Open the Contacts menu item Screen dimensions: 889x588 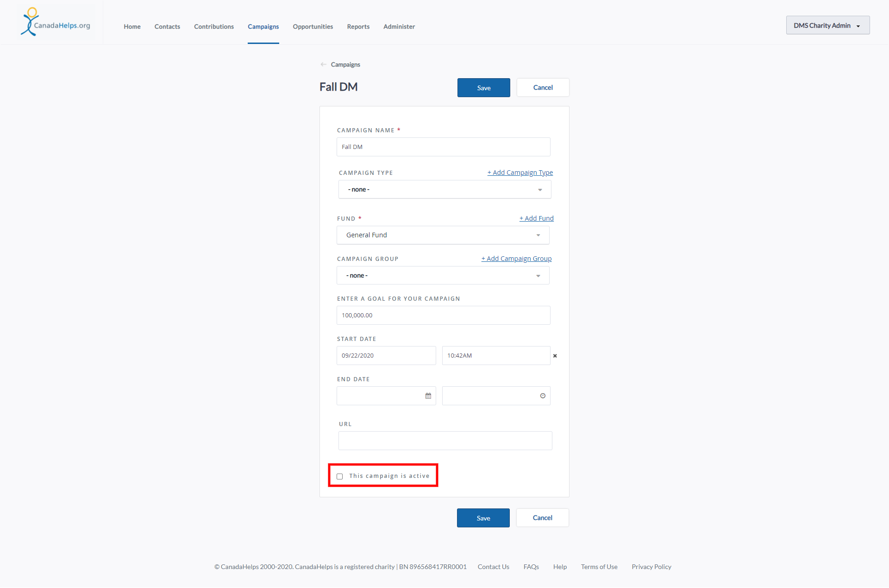(x=167, y=26)
